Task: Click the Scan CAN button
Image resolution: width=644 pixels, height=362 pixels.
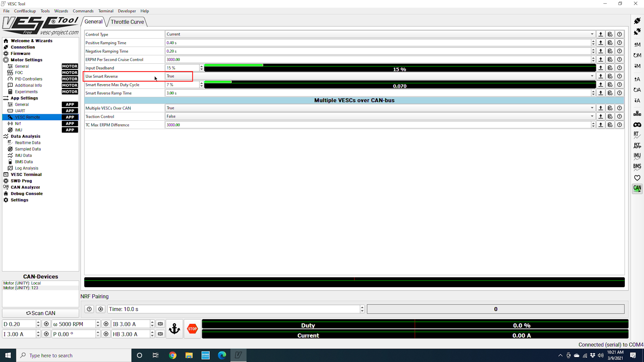Action: [x=40, y=313]
